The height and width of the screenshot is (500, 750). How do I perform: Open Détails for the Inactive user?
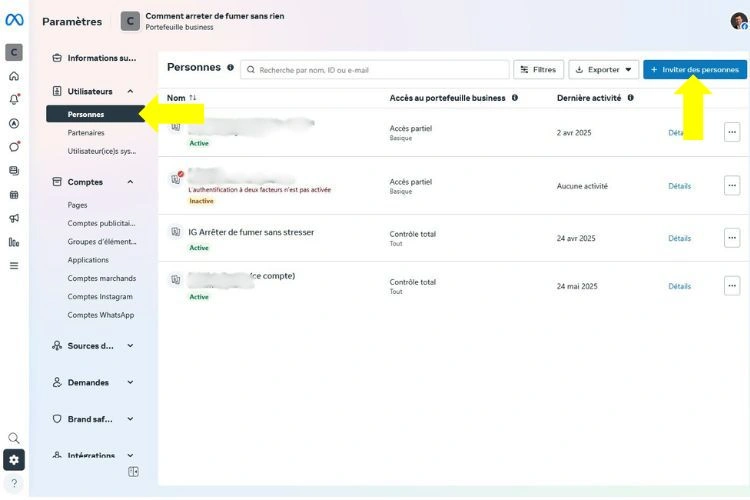679,186
